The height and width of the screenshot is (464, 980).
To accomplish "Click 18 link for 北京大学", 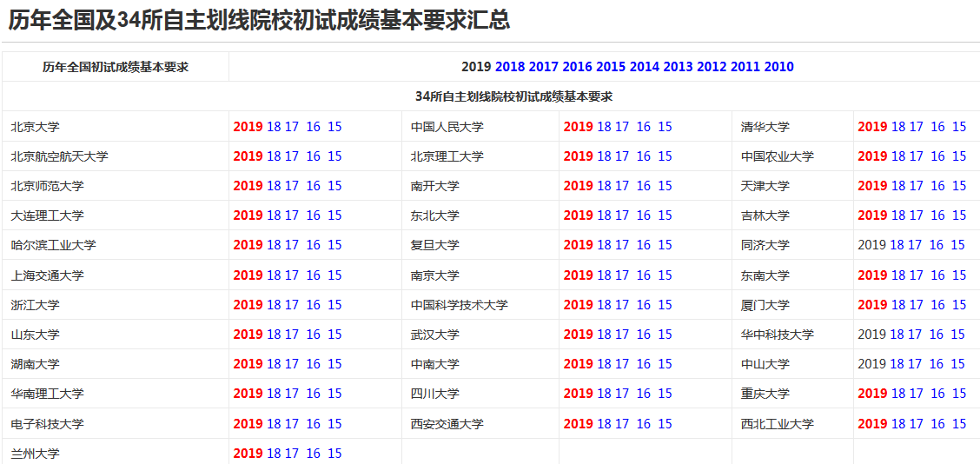I will 274,127.
